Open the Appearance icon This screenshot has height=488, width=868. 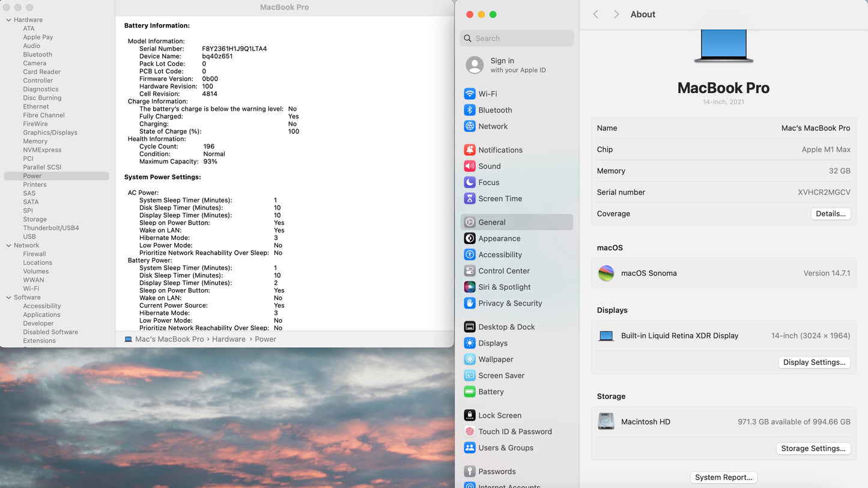470,239
